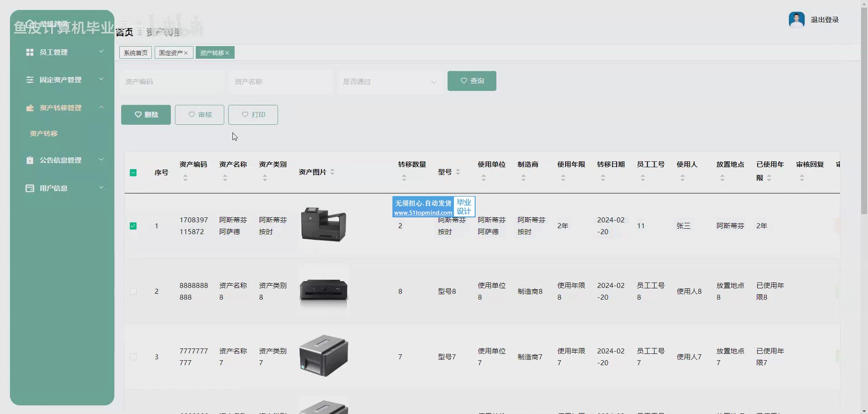Click the cell 使用人7
Image resolution: width=868 pixels, height=414 pixels.
[x=689, y=357]
